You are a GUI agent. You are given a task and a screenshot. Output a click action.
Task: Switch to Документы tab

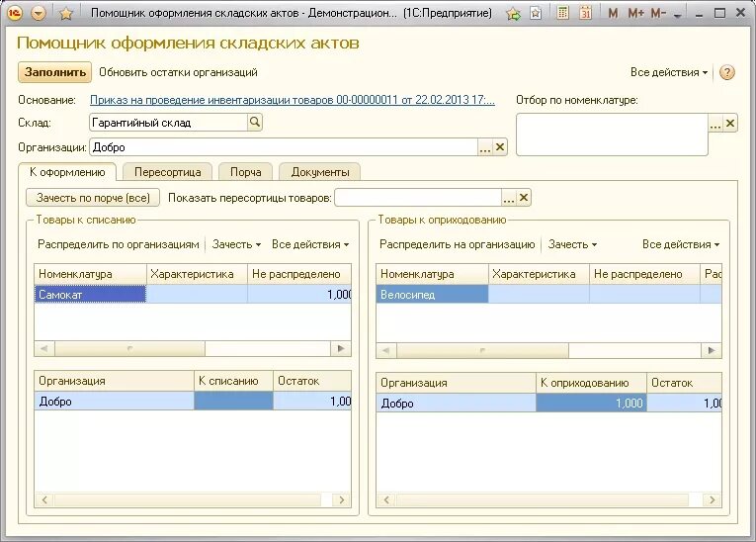[319, 172]
